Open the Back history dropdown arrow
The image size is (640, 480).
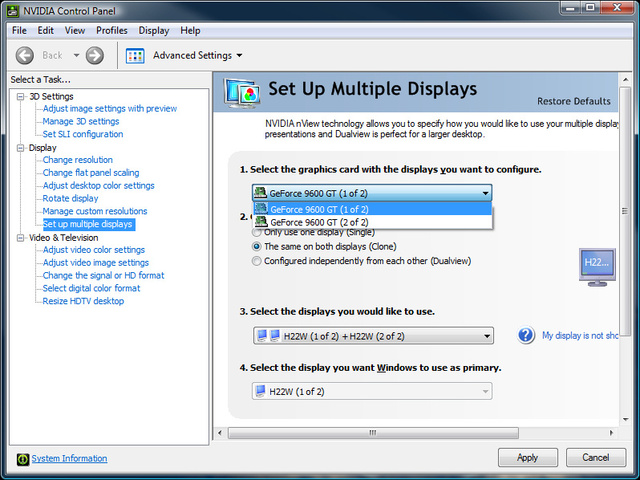click(x=76, y=55)
